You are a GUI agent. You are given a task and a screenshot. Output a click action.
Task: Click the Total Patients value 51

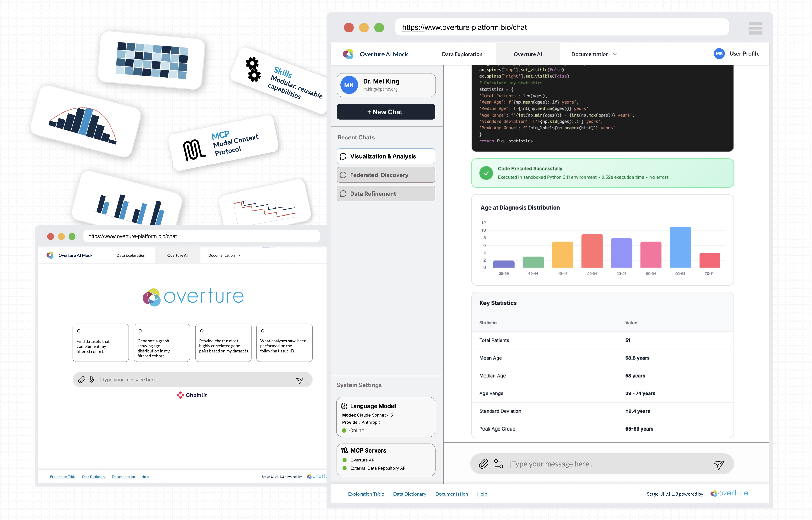point(627,340)
